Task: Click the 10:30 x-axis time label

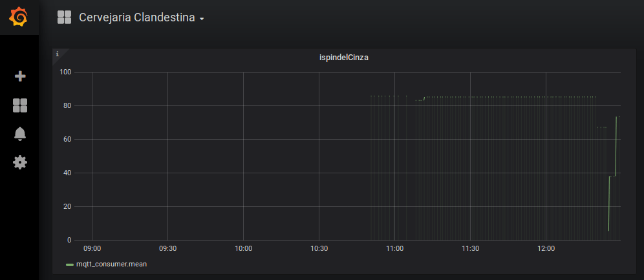Action: pyautogui.click(x=319, y=248)
